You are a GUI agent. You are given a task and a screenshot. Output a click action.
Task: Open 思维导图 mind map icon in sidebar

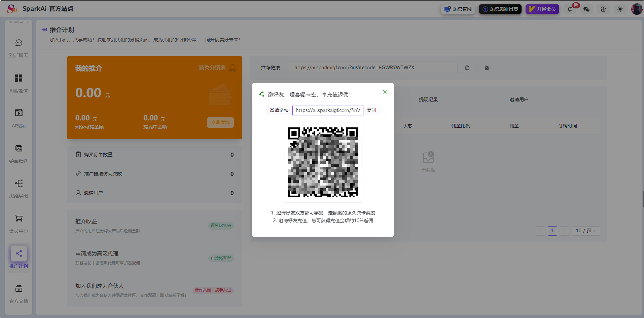tap(19, 183)
